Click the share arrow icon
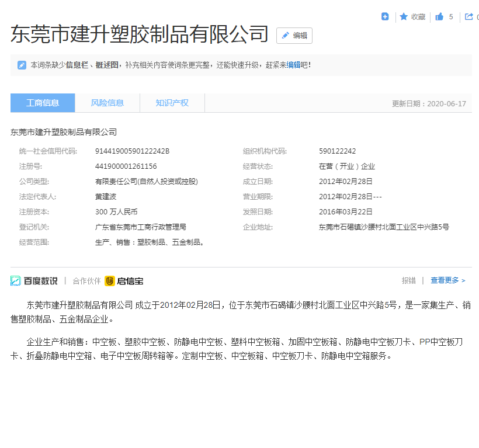The width and height of the screenshot is (479, 448). (x=468, y=17)
